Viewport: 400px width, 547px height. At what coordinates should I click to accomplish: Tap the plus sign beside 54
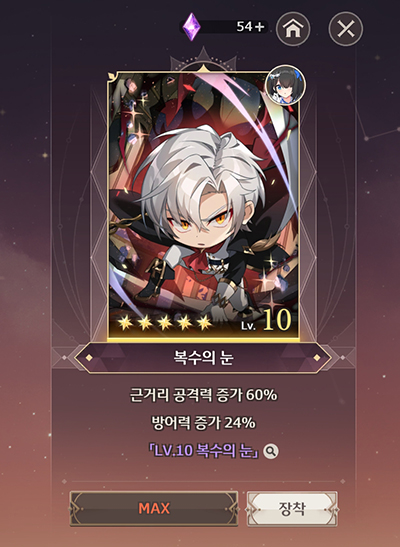point(259,27)
